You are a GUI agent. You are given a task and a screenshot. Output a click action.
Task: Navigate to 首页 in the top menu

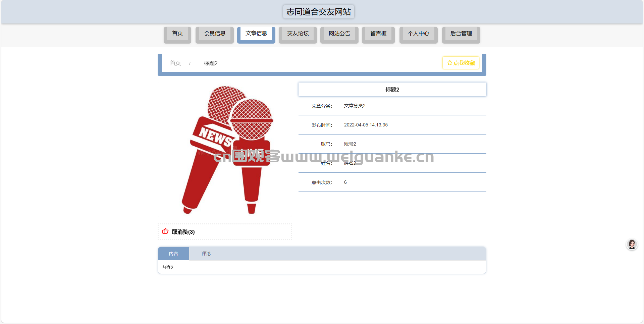177,33
